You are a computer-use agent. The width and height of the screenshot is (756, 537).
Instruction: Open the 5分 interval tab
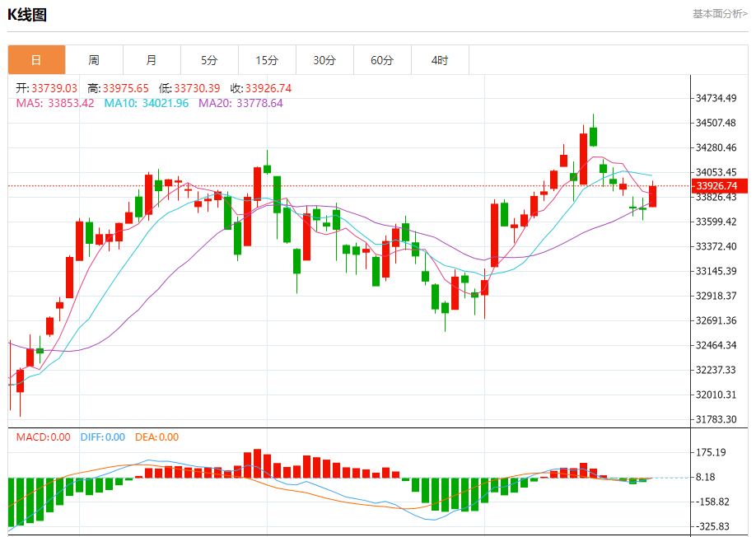[x=209, y=60]
